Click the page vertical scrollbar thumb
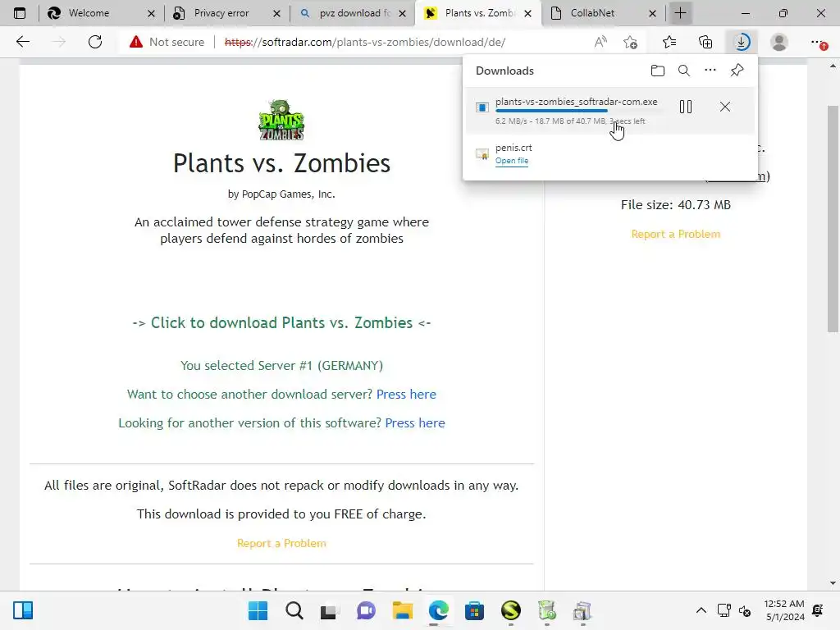The width and height of the screenshot is (840, 630). pyautogui.click(x=833, y=218)
